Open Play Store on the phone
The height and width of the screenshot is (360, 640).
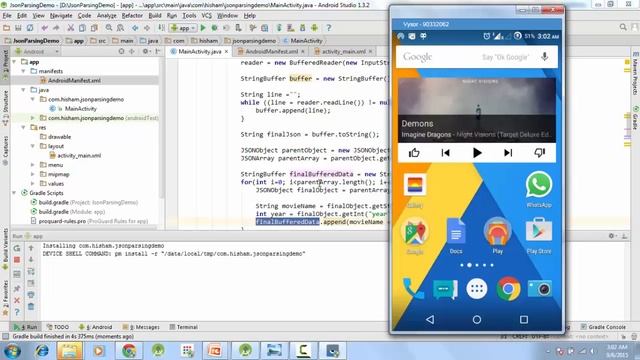coord(539,236)
